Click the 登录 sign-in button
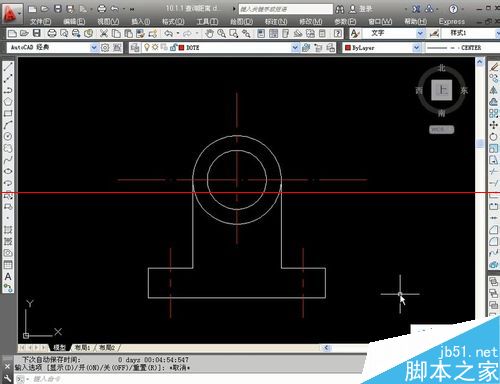Viewport: 500px width, 384px height. 366,9
